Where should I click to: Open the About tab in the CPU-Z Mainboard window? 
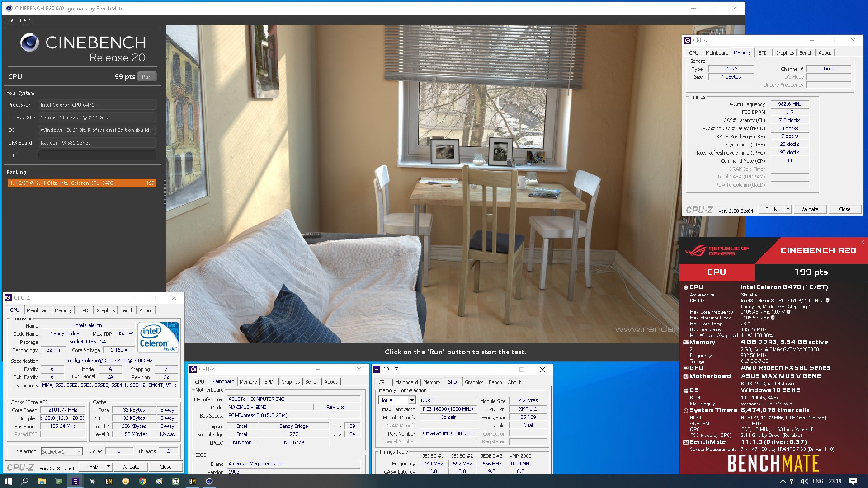pos(331,382)
